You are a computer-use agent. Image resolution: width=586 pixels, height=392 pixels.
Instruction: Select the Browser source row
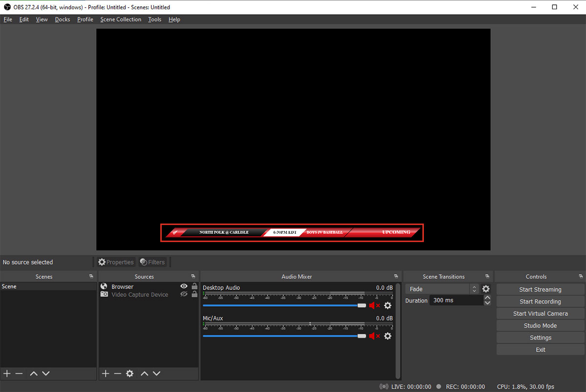(148, 287)
